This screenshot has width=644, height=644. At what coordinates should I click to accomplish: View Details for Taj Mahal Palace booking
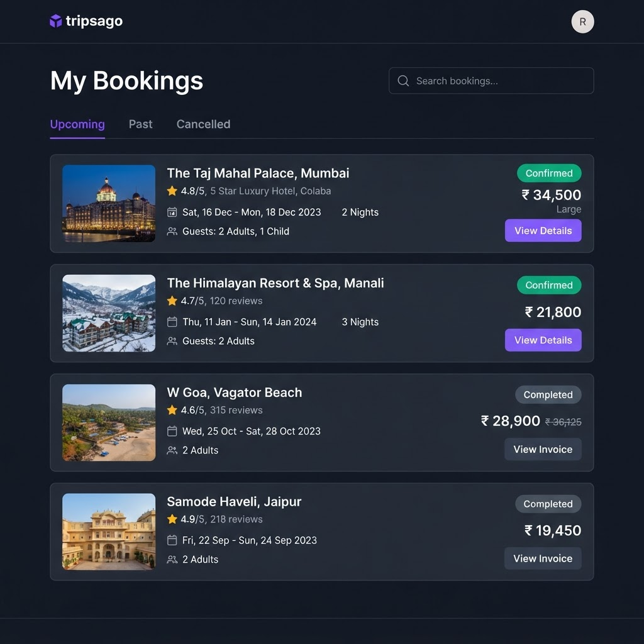pos(543,230)
